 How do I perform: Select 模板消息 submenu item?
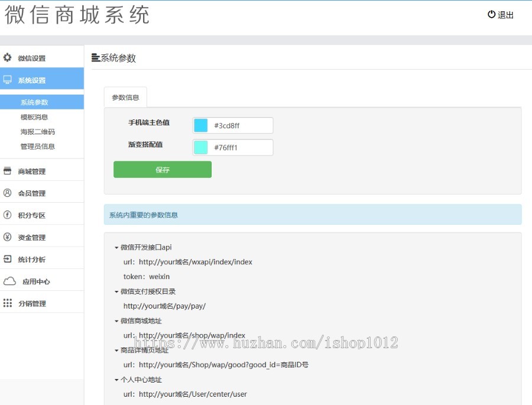pyautogui.click(x=34, y=117)
